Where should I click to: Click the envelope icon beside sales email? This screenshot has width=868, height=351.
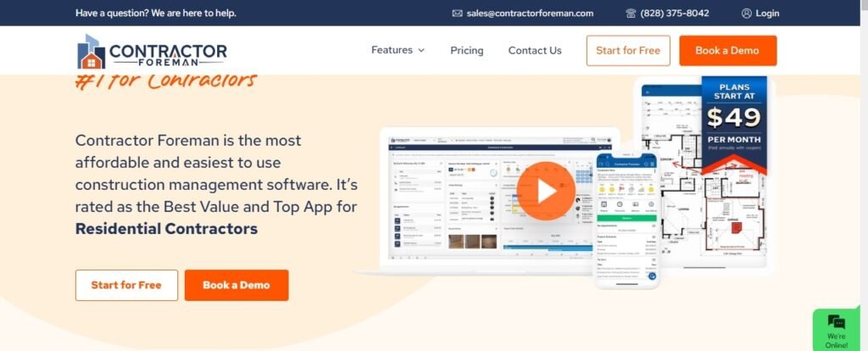pos(457,14)
